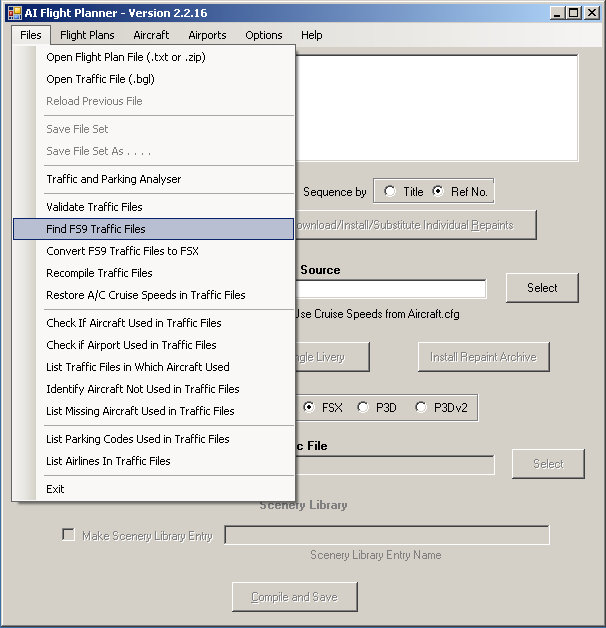Image resolution: width=606 pixels, height=628 pixels.
Task: Select the P3D radio button
Action: pyautogui.click(x=363, y=407)
